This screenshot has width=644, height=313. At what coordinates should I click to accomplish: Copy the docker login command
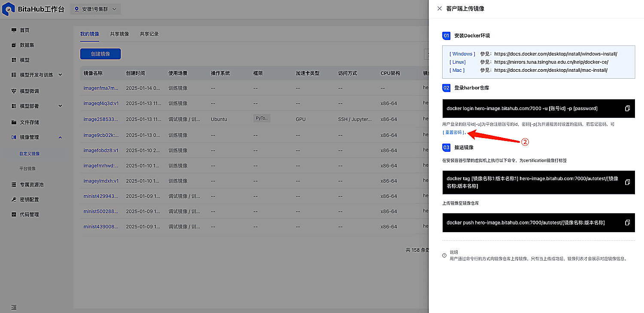pos(627,108)
